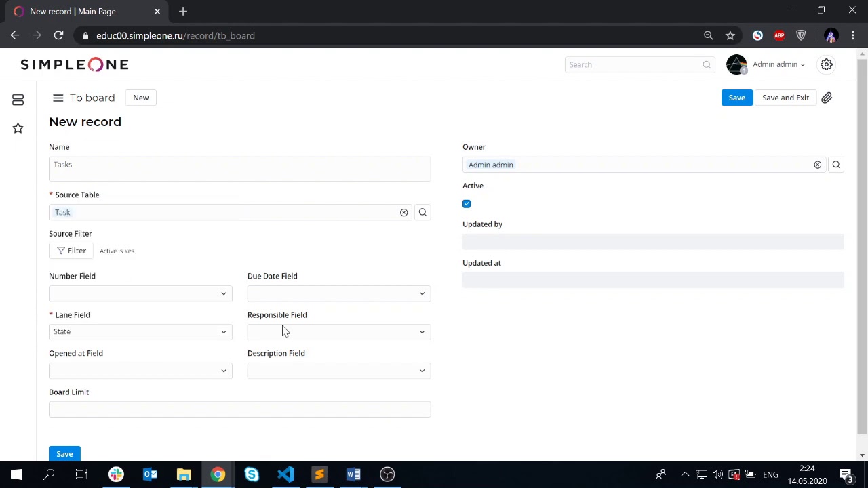Show hidden system tray icons
This screenshot has height=488, width=868.
685,474
